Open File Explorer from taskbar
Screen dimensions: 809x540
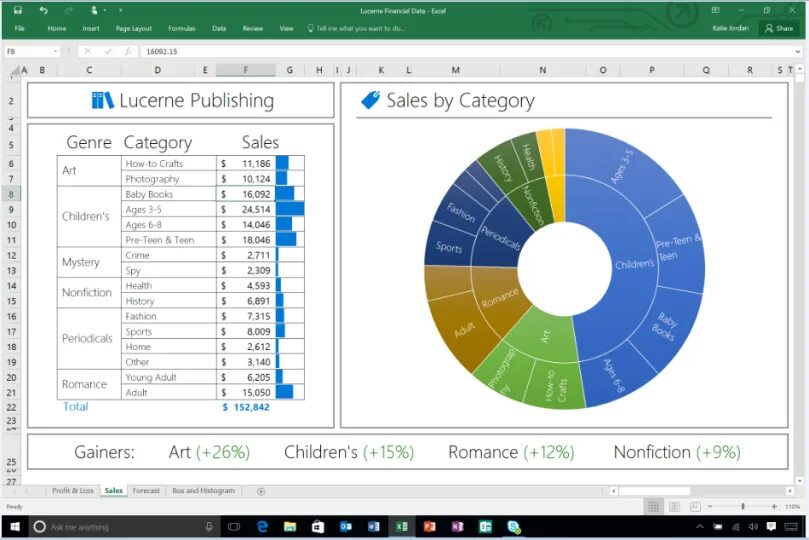pos(290,527)
